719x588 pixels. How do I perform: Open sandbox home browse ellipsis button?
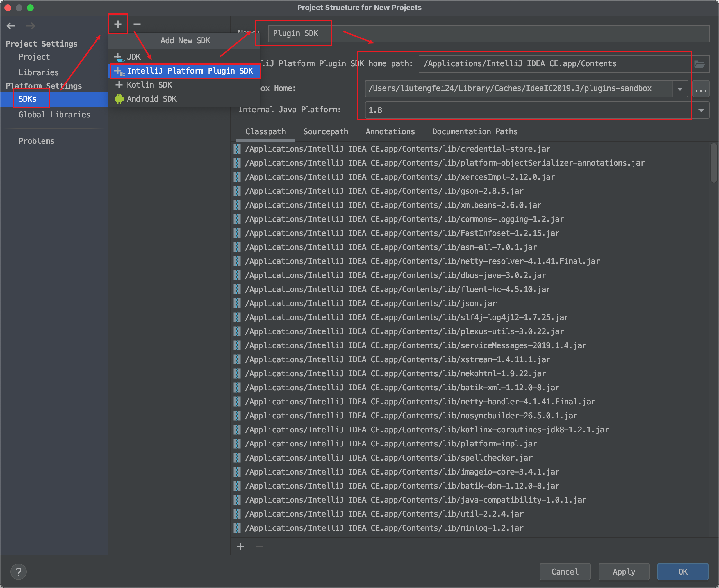pyautogui.click(x=701, y=89)
